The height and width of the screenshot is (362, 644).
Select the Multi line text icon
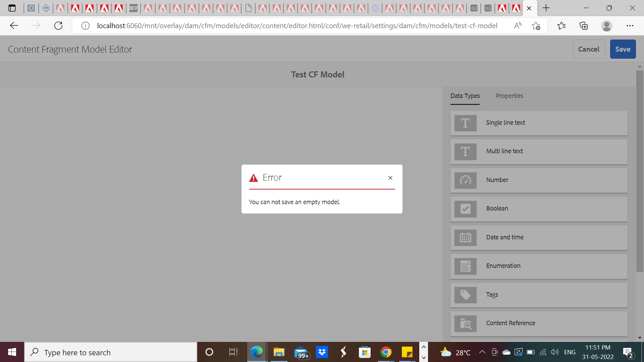pos(465,152)
